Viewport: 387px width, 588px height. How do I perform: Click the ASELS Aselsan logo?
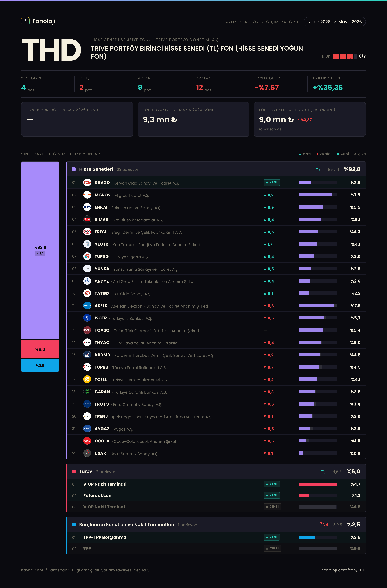coord(87,306)
